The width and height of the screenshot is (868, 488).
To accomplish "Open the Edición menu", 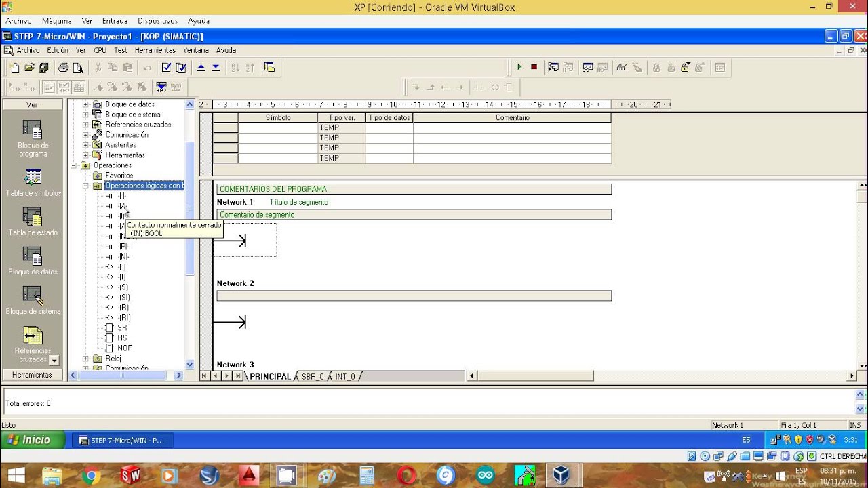I will [x=58, y=50].
